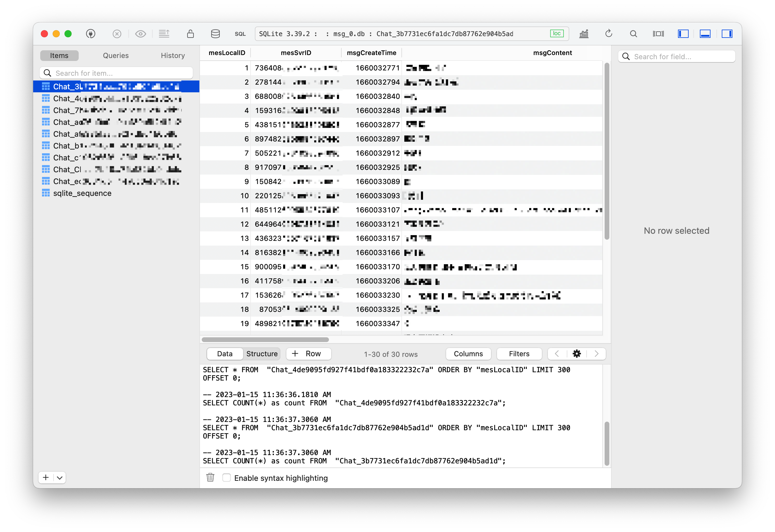Click the Filters button
The image size is (775, 532).
[519, 354]
